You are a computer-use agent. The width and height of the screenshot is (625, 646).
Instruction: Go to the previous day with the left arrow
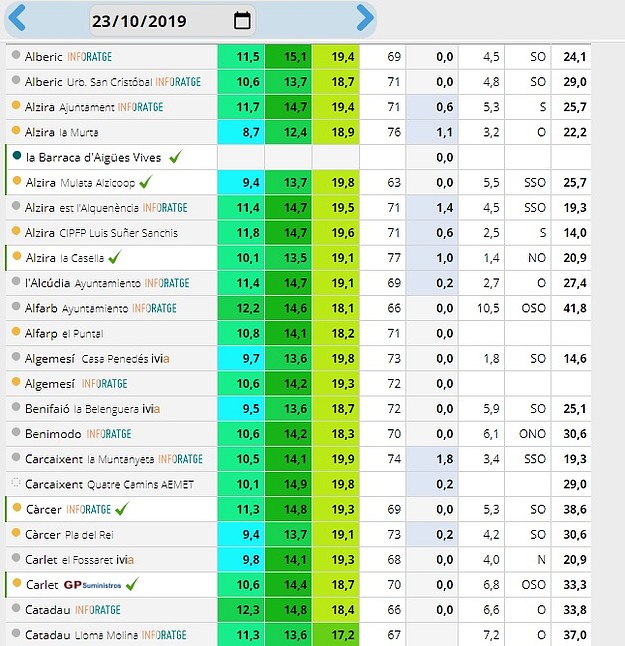[x=17, y=17]
